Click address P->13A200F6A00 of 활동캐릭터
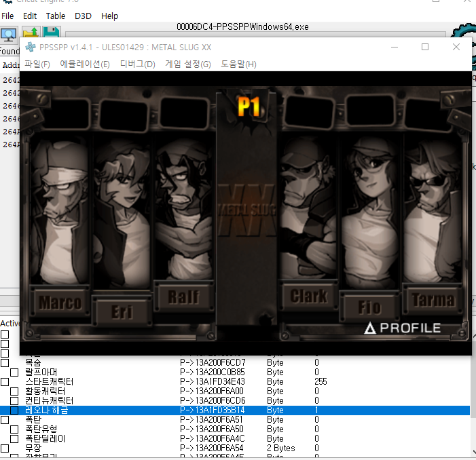This screenshot has height=460, width=476. (x=212, y=391)
